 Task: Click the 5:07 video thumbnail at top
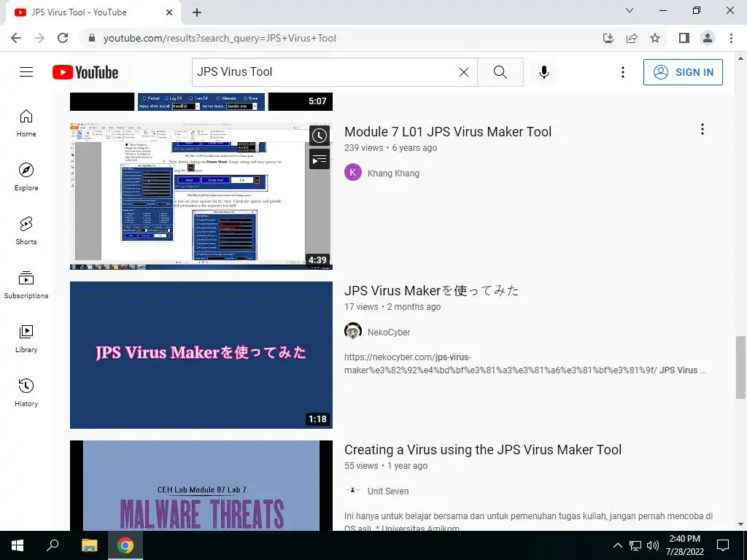click(201, 101)
